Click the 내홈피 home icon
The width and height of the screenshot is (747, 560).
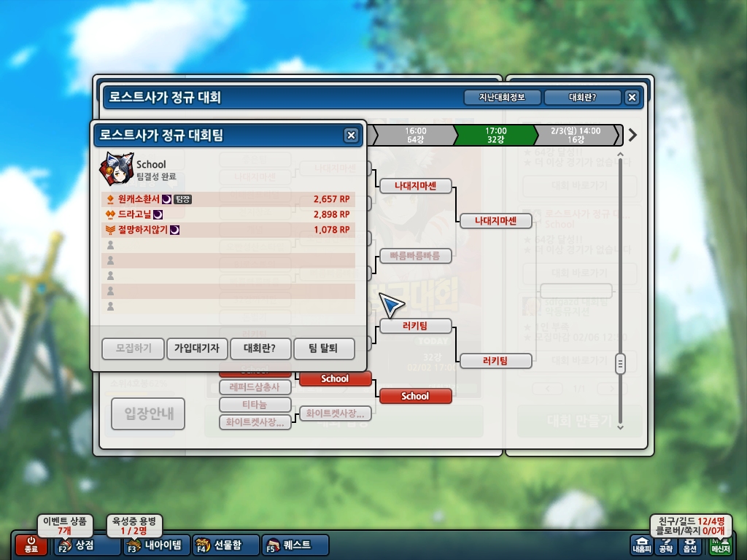[642, 545]
